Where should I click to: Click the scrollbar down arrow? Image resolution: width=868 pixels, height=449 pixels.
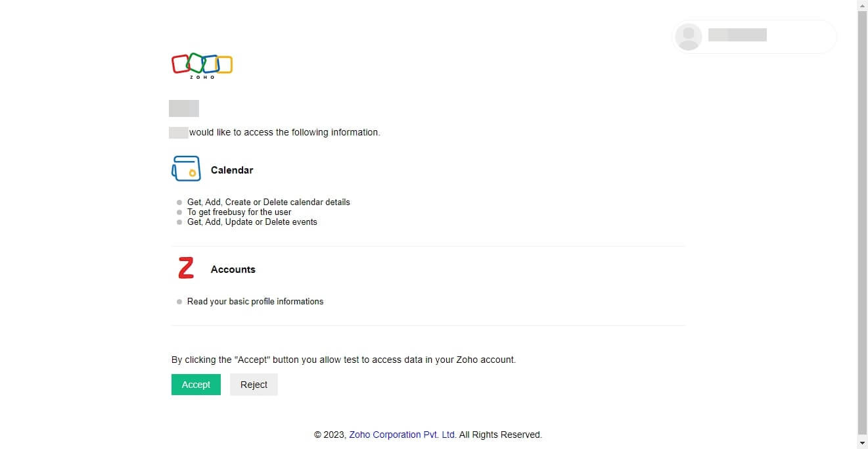tap(862, 443)
